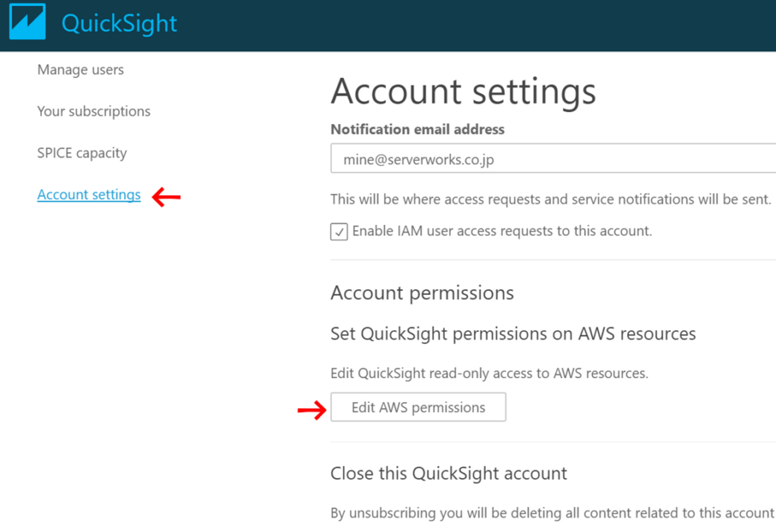Open SPICE capacity section

pyautogui.click(x=82, y=153)
